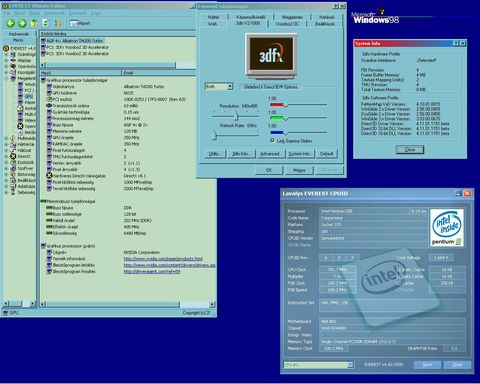Switch to the Háttér tab
This screenshot has width=480, height=384.
[x=213, y=17]
